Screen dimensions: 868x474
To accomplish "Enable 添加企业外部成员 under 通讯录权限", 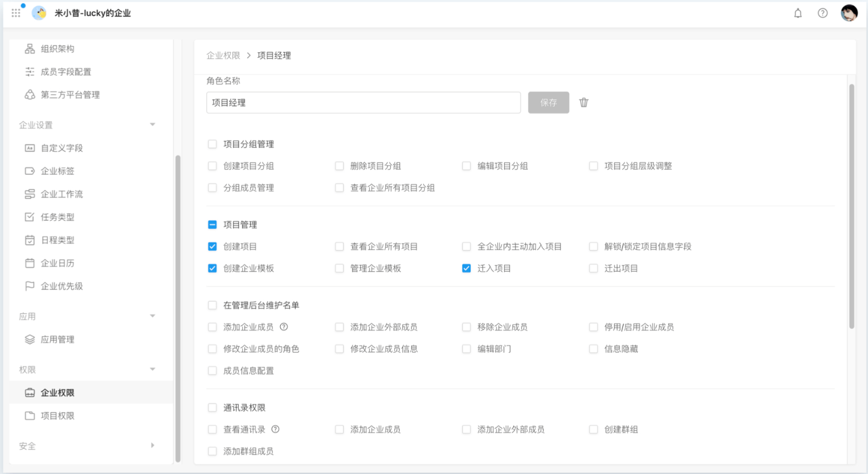I will click(466, 429).
